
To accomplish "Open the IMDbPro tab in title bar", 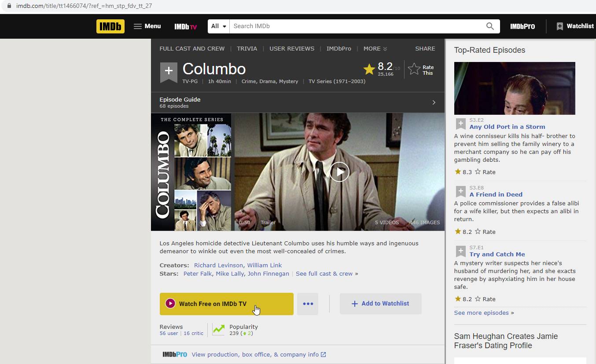I will coord(339,49).
